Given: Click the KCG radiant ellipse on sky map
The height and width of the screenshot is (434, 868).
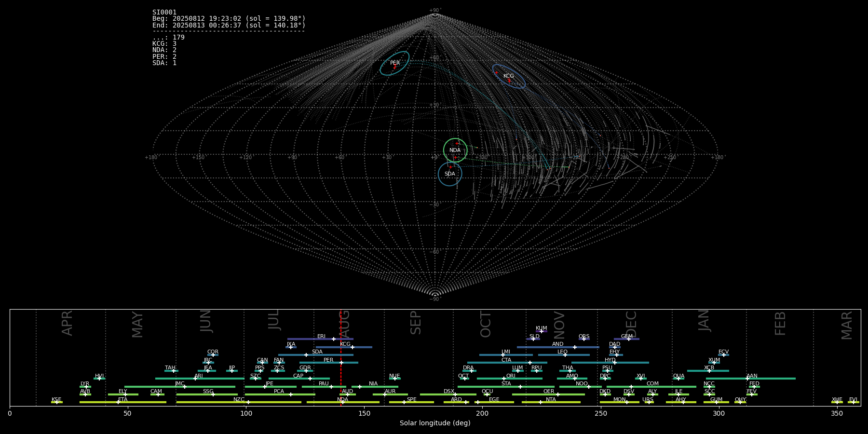Looking at the screenshot, I should pos(509,76).
